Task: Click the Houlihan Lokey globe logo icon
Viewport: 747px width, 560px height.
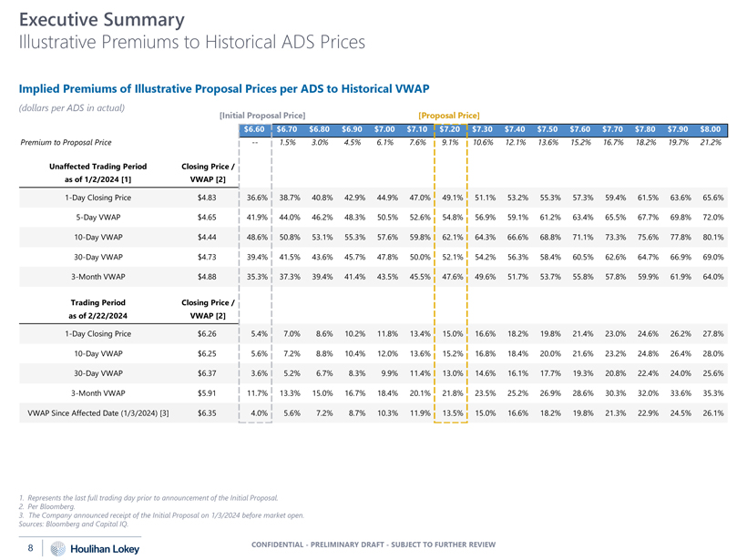Action: tap(58, 548)
